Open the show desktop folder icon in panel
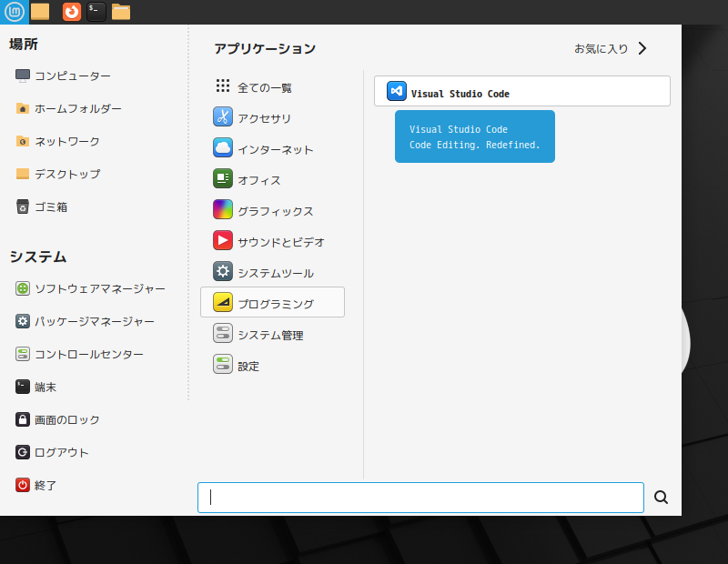The width and height of the screenshot is (728, 564). point(40,12)
